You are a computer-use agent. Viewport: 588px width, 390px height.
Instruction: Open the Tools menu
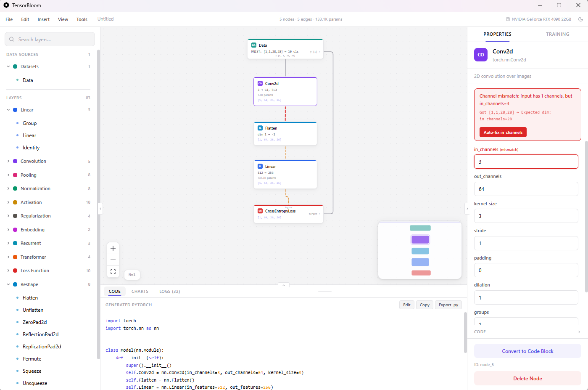(x=82, y=19)
